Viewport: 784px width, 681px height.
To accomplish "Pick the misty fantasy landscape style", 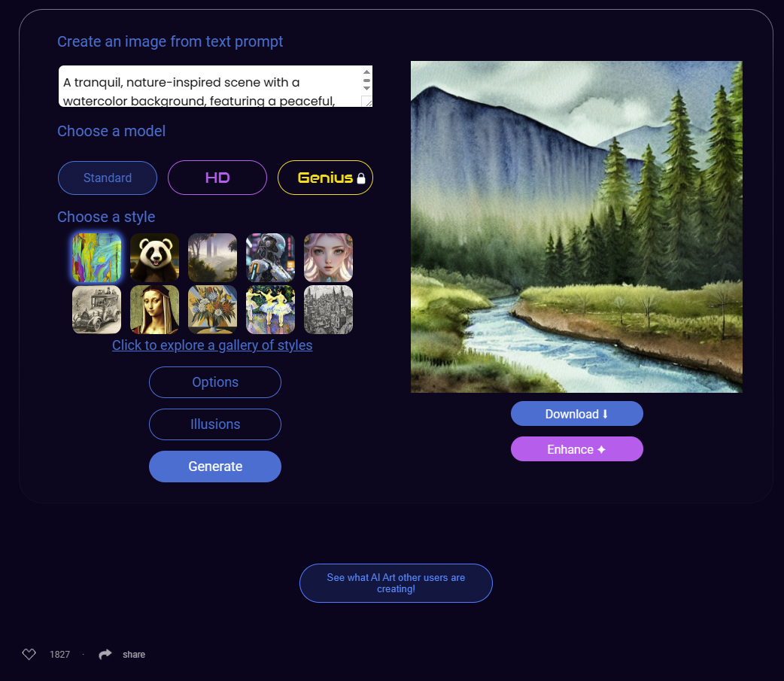I will coord(212,257).
